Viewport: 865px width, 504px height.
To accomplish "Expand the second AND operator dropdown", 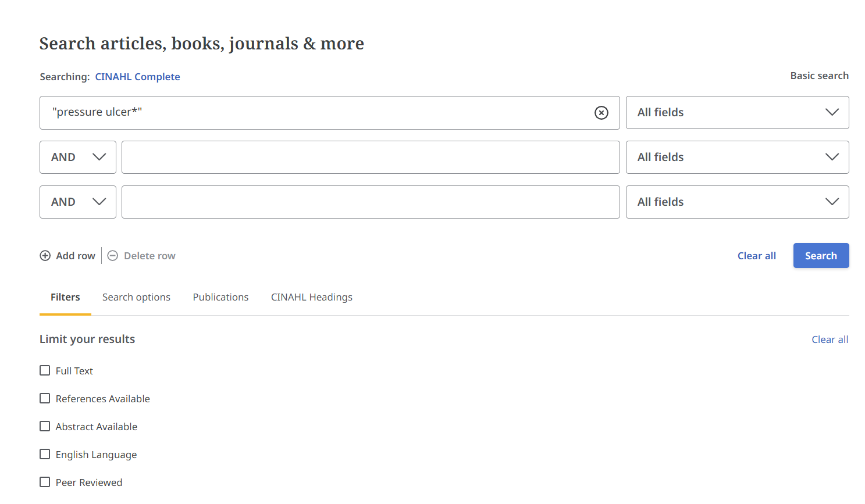I will pos(78,202).
